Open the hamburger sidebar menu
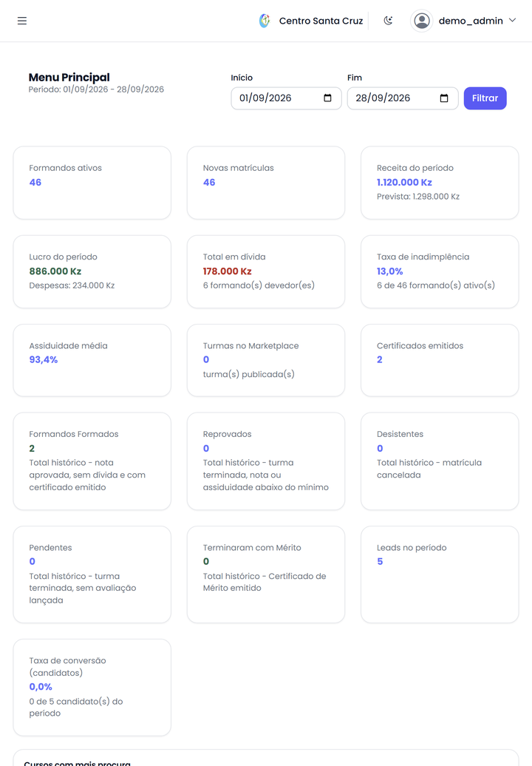This screenshot has height=766, width=532. point(22,21)
